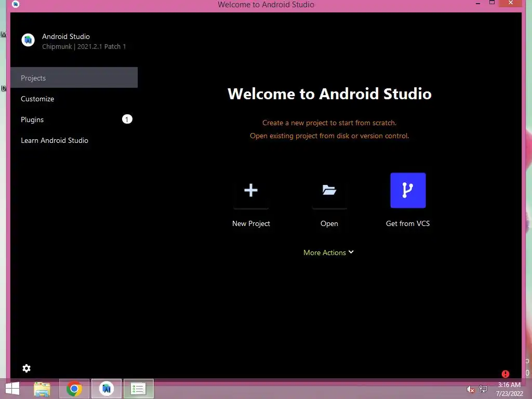Open File Explorer from the taskbar
Image resolution: width=532 pixels, height=399 pixels.
(42, 389)
